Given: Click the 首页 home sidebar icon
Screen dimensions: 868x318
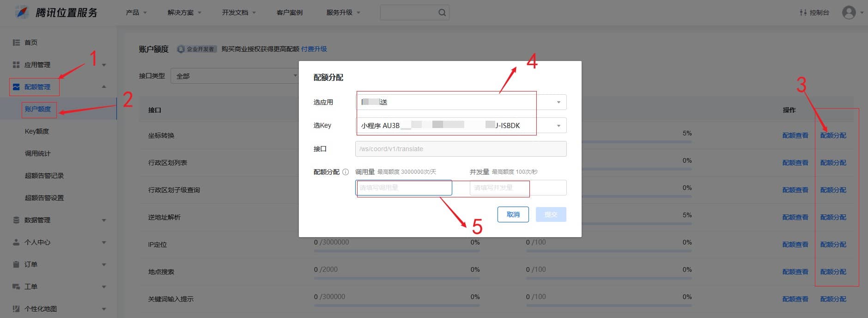Looking at the screenshot, I should coord(16,43).
